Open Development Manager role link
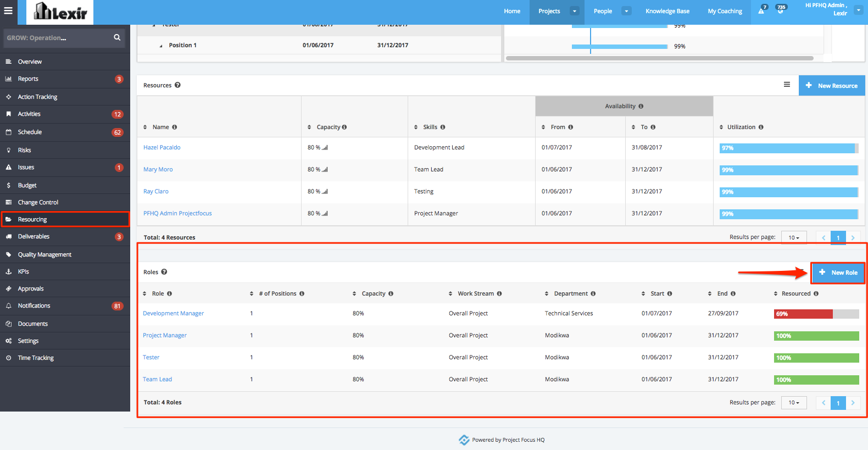This screenshot has height=450, width=868. (173, 313)
